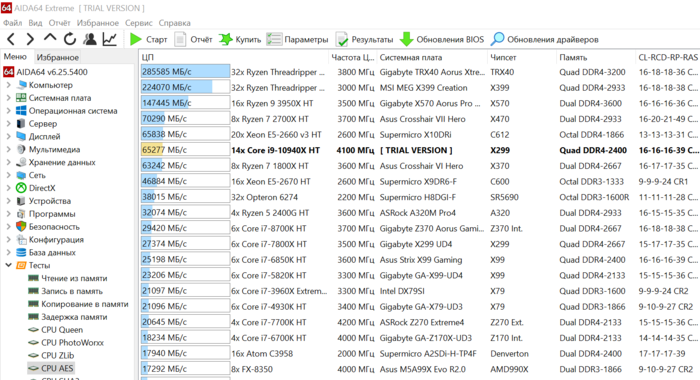Open the Запись в память test
Screen dimensions: 700x380
point(65,291)
